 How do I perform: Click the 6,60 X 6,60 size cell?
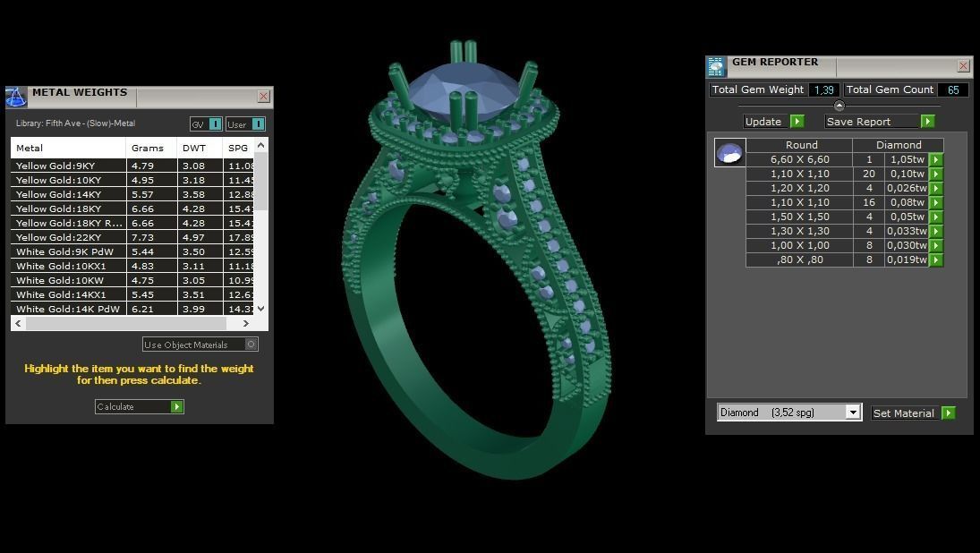coord(799,159)
